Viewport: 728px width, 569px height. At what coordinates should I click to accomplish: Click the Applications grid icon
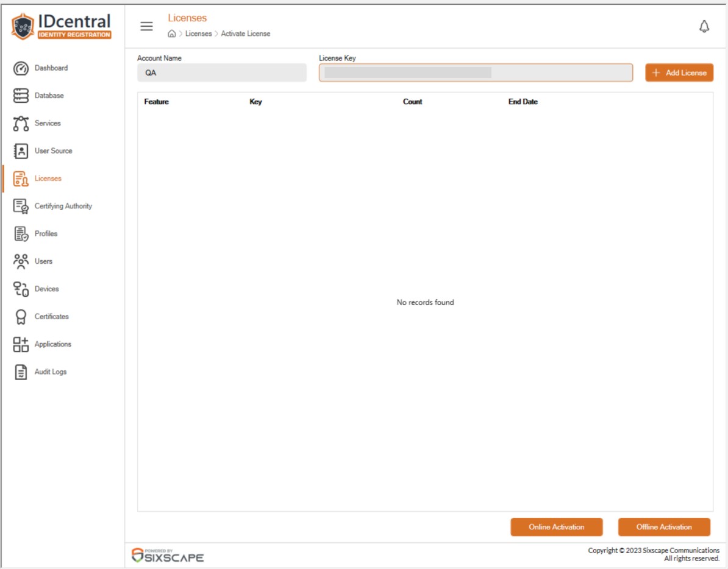point(21,344)
